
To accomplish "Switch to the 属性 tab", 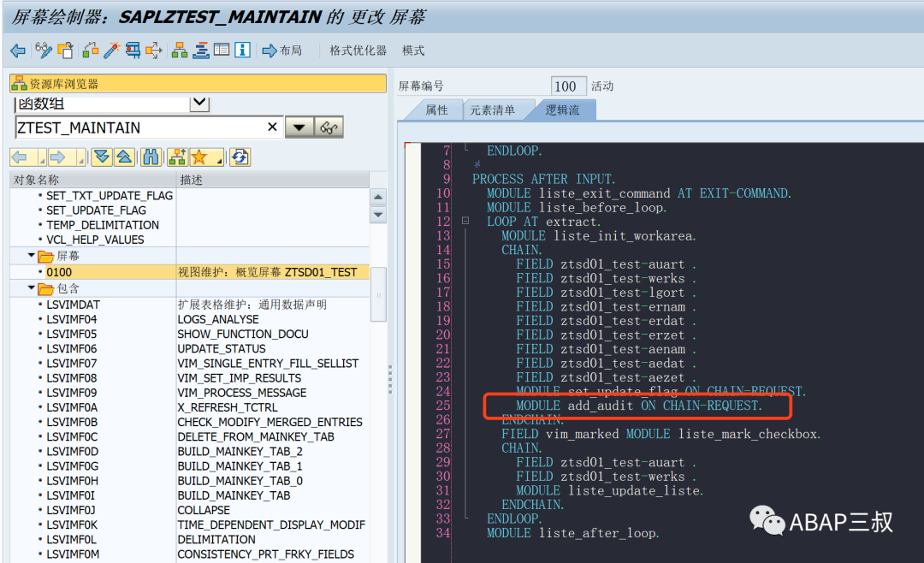I will pyautogui.click(x=436, y=110).
